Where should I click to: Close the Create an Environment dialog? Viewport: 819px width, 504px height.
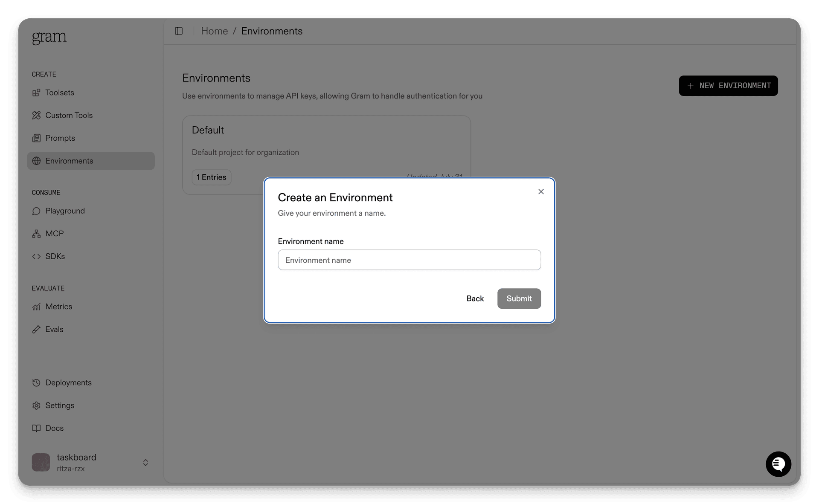click(x=540, y=191)
